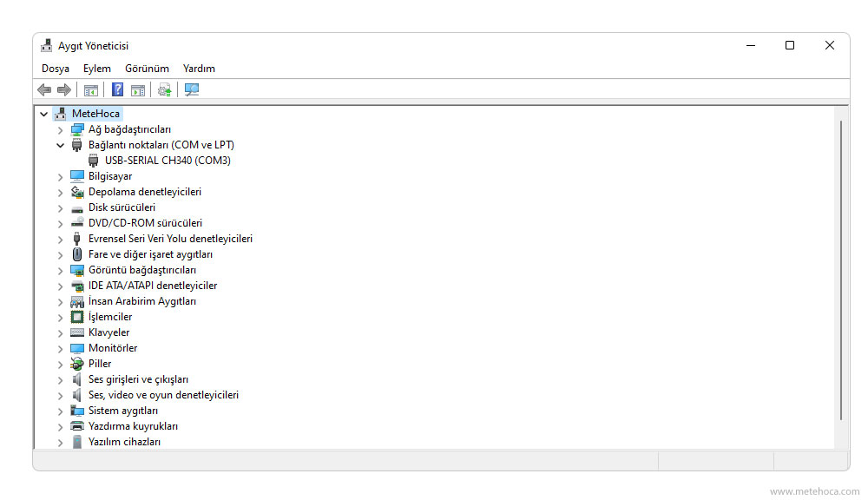Click the MeteHoca computer icon
Image resolution: width=868 pixels, height=500 pixels.
click(x=61, y=114)
